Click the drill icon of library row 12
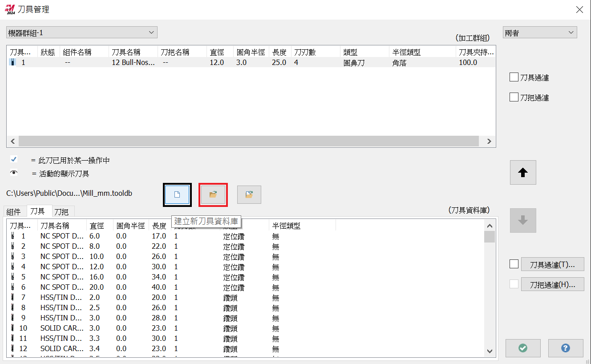Screen dimensions: 591x364 pos(12,348)
